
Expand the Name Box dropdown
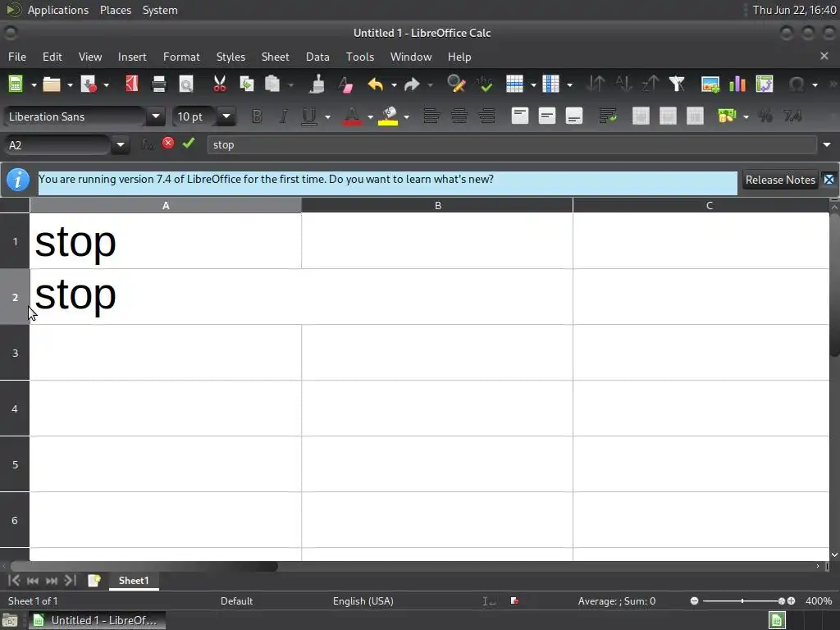[121, 145]
